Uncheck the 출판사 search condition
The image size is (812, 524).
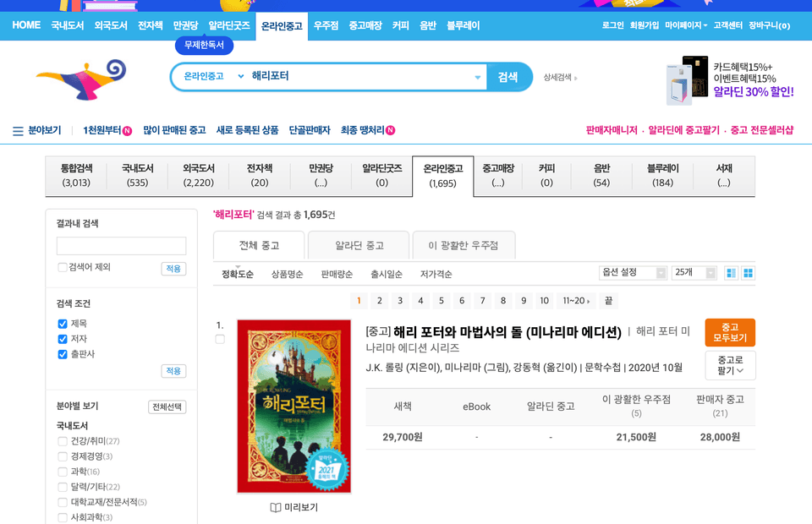click(x=63, y=354)
